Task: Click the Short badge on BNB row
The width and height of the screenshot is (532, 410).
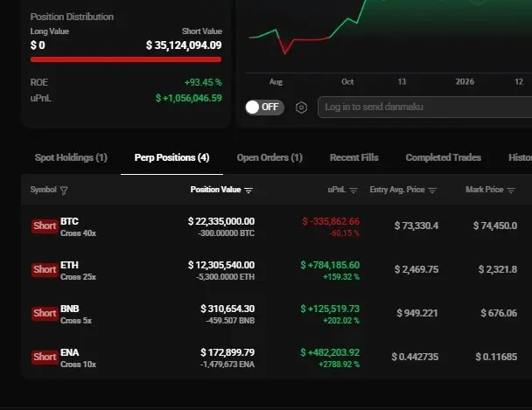Action: click(x=45, y=313)
